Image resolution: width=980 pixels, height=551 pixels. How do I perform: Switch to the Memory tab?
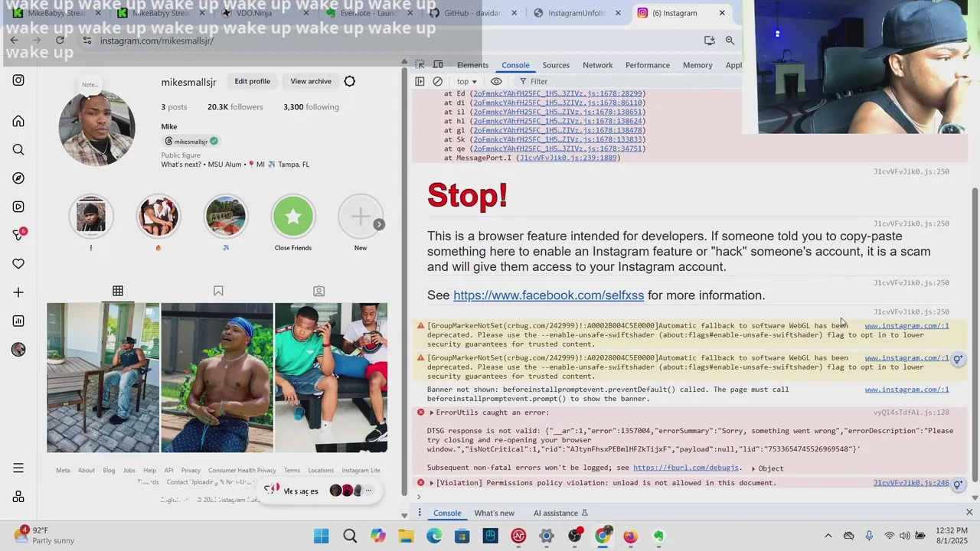(697, 65)
